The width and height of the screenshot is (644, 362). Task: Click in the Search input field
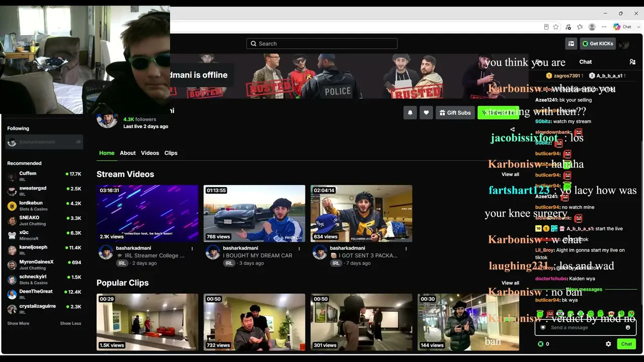click(x=322, y=44)
